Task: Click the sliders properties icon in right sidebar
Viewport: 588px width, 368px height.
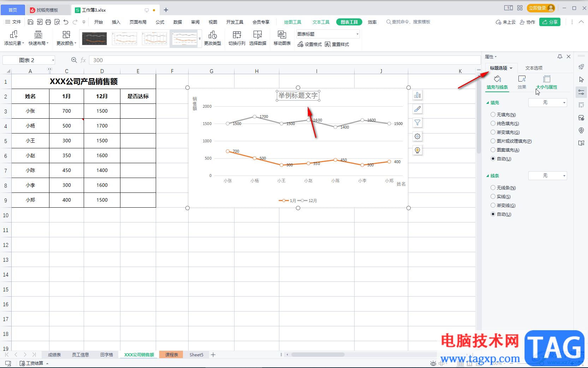Action: pos(581,92)
